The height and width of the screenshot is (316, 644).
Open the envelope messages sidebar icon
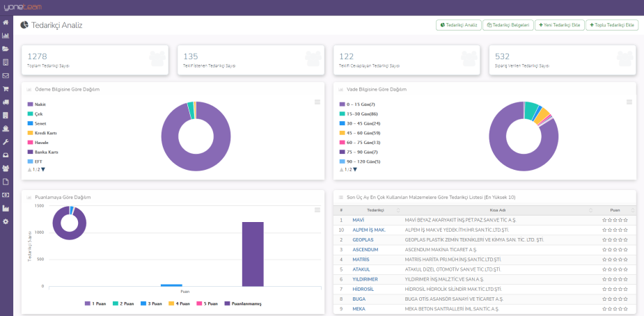click(x=6, y=75)
